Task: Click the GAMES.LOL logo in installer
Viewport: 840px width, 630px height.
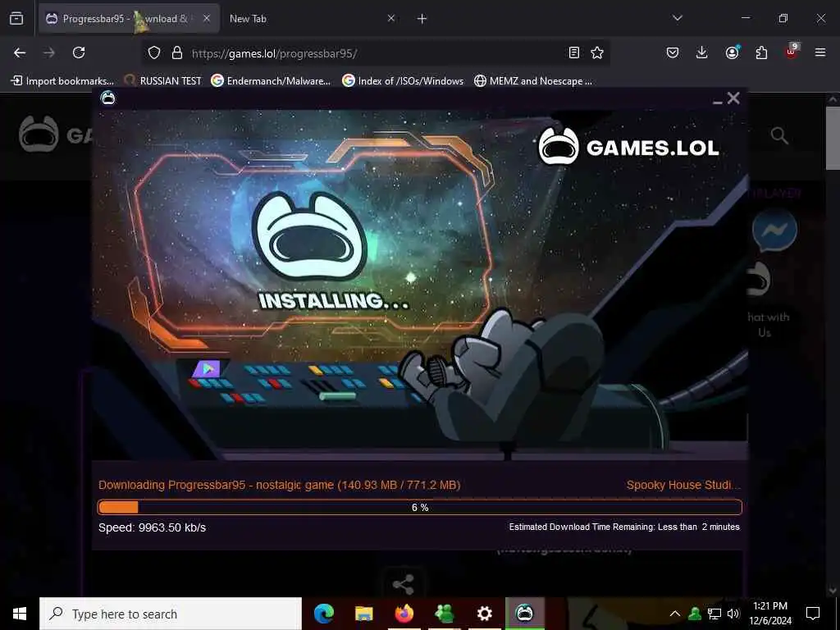Action: tap(628, 146)
